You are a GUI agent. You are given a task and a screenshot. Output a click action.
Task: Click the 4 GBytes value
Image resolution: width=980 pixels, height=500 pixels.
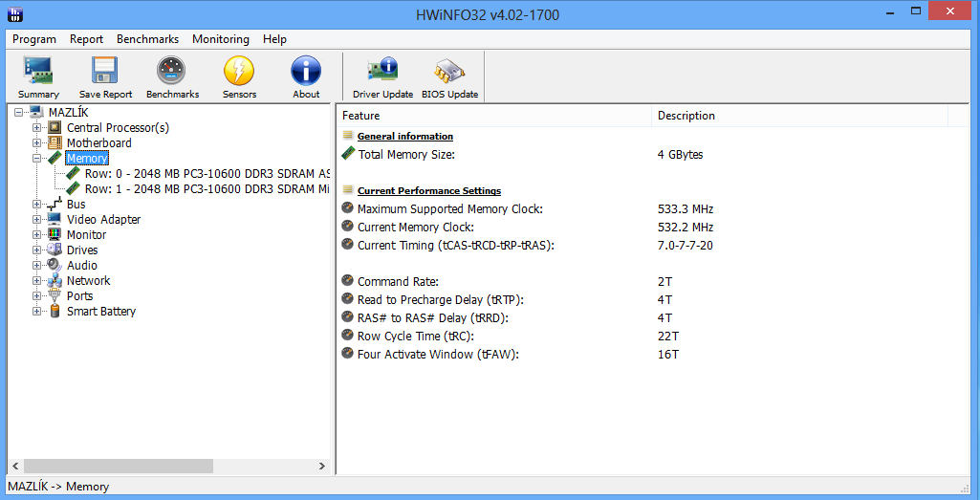click(680, 154)
